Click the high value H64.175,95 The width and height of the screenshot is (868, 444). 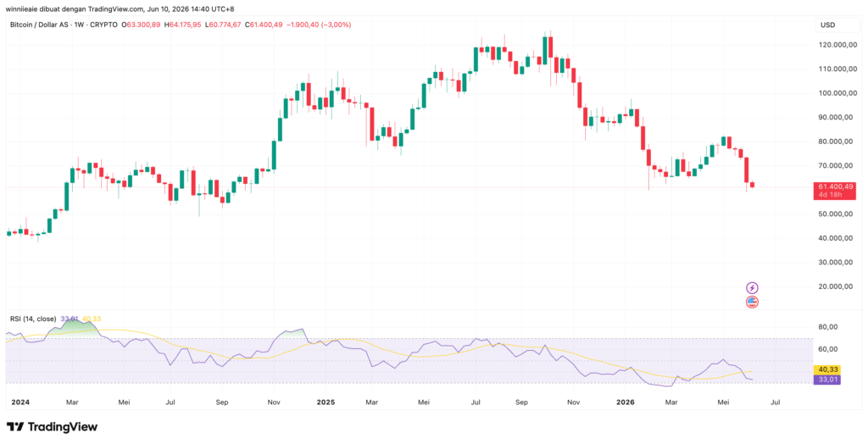183,25
